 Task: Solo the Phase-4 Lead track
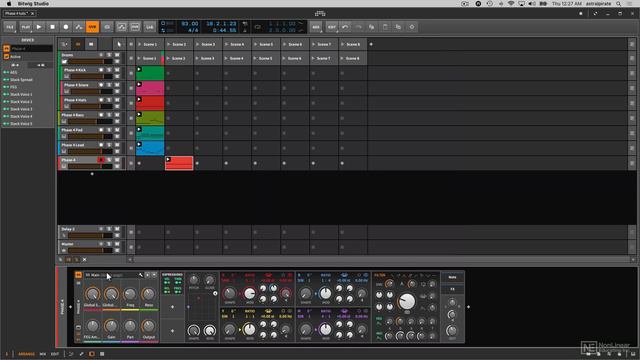pyautogui.click(x=109, y=145)
